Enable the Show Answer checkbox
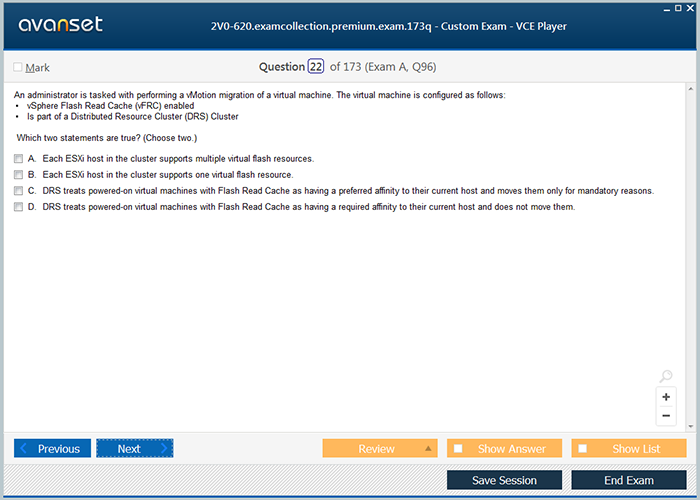This screenshot has height=500, width=700. [458, 449]
